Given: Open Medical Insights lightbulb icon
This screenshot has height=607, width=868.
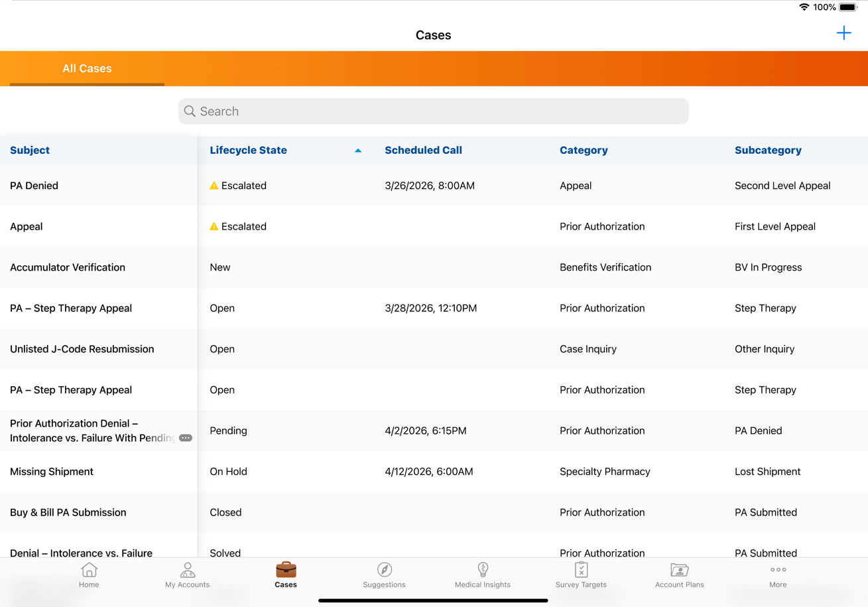Looking at the screenshot, I should (x=483, y=570).
